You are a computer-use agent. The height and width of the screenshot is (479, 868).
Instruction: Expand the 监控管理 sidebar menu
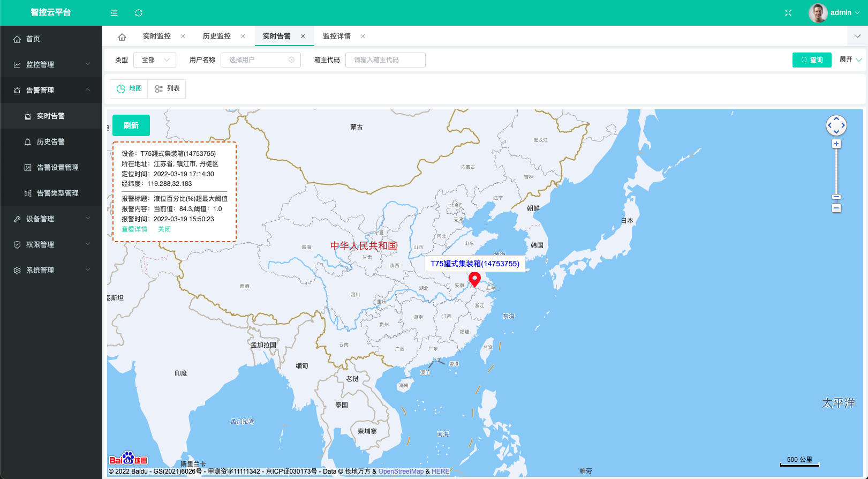[x=51, y=64]
